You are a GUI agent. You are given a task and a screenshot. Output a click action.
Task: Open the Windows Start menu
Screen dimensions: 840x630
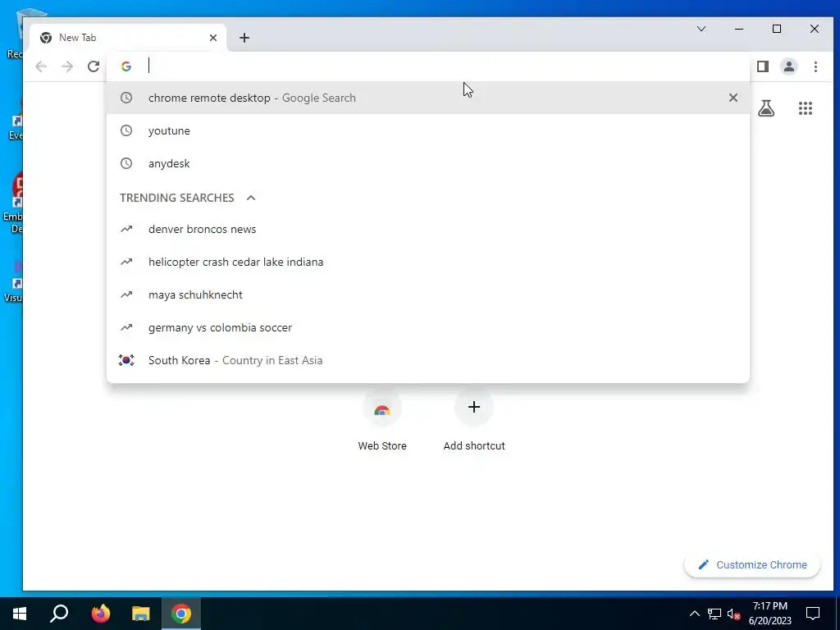tap(20, 614)
